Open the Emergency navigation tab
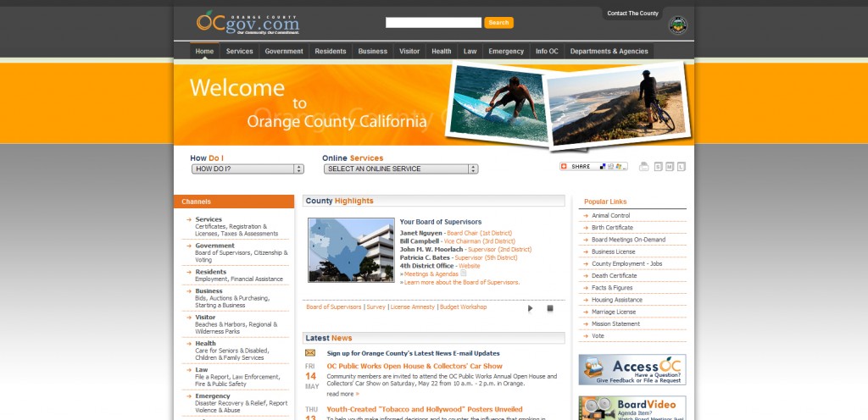The width and height of the screenshot is (868, 420). [506, 52]
